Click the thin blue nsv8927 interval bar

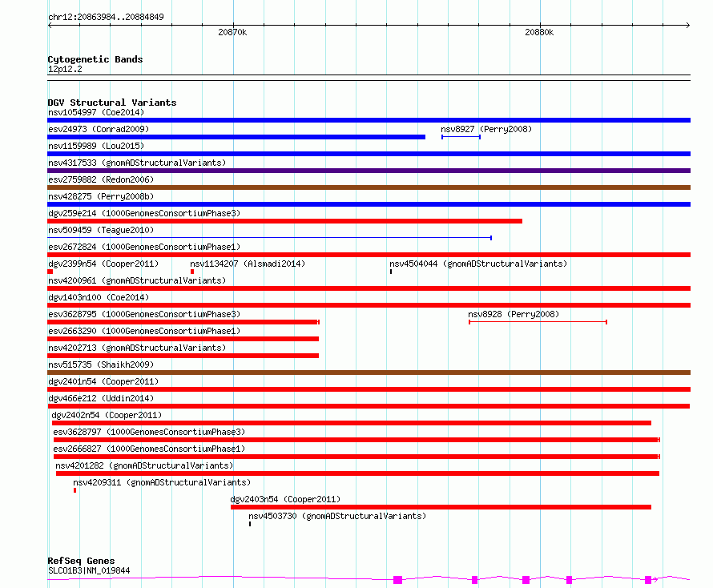(461, 137)
